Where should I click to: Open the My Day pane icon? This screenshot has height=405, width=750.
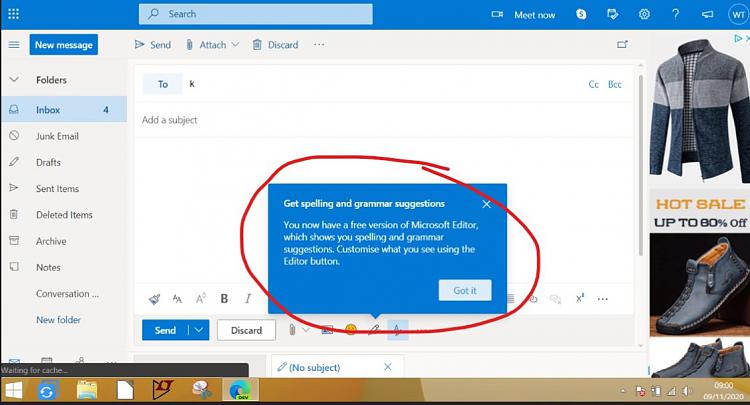[x=612, y=14]
